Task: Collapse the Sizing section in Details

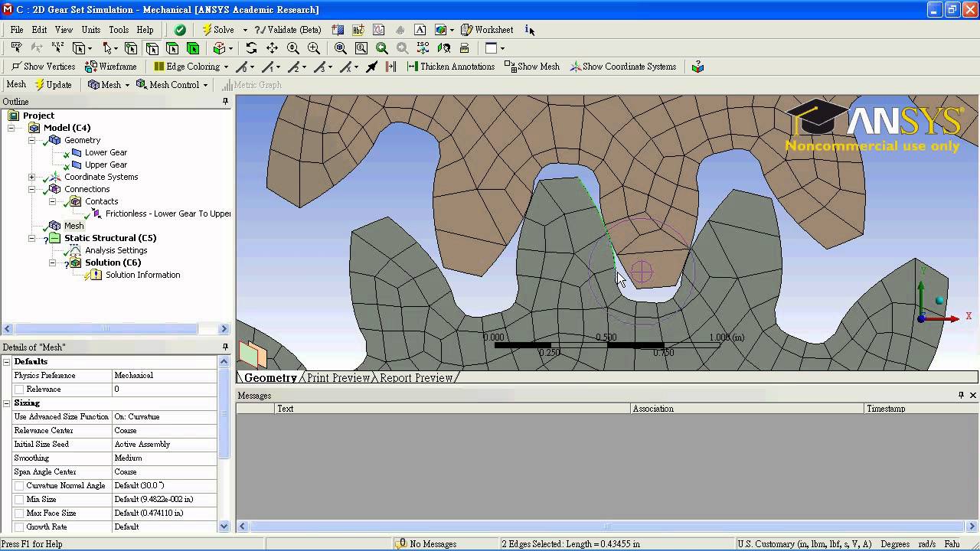Action: (7, 403)
